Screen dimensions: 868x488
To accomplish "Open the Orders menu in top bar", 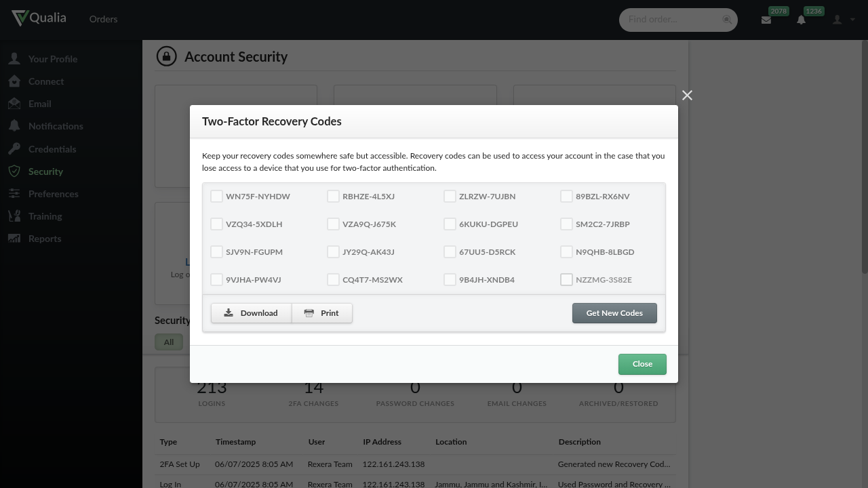I will pyautogui.click(x=103, y=19).
